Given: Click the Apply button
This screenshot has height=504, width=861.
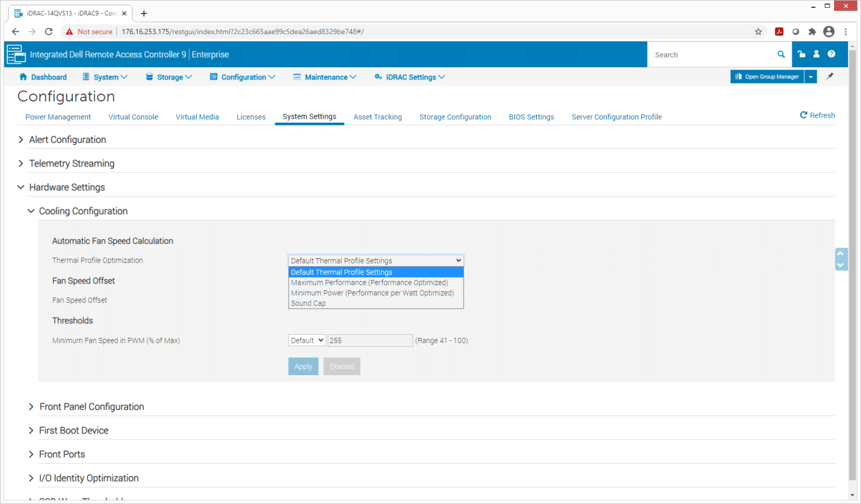Looking at the screenshot, I should pos(303,366).
